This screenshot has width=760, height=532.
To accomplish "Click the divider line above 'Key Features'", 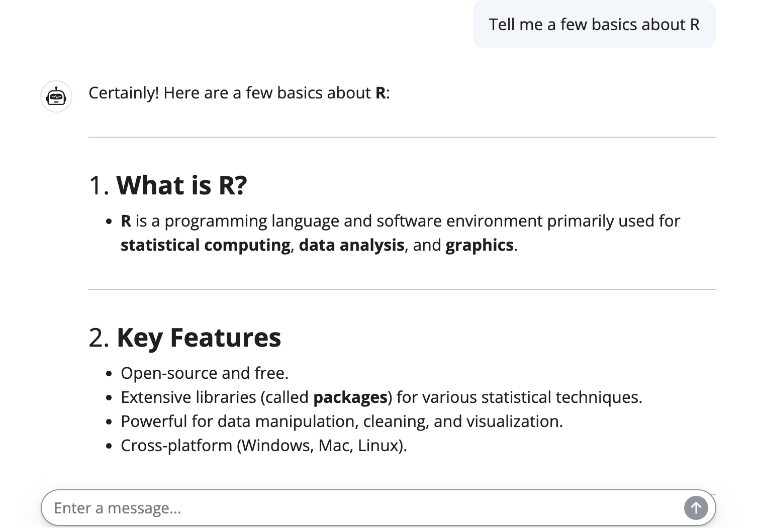I will click(402, 289).
